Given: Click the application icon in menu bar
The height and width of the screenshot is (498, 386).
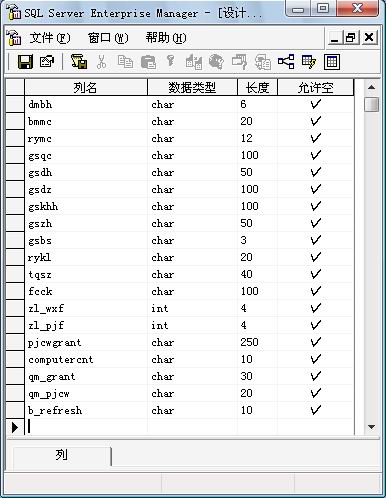Looking at the screenshot, I should coord(13,38).
